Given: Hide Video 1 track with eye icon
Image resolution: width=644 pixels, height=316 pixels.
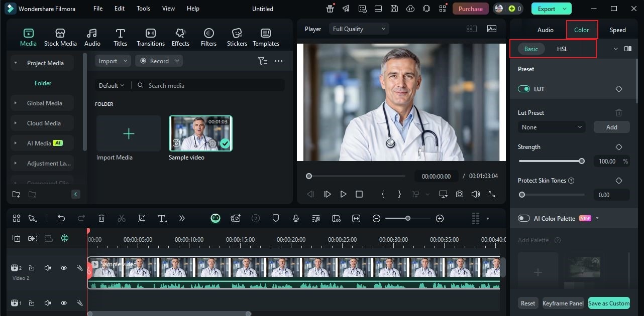Looking at the screenshot, I should 64,303.
